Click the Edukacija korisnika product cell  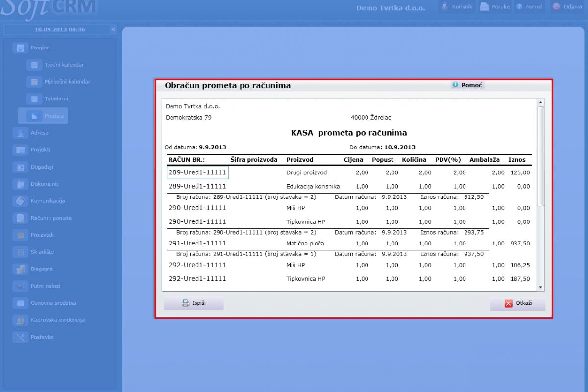(x=313, y=187)
